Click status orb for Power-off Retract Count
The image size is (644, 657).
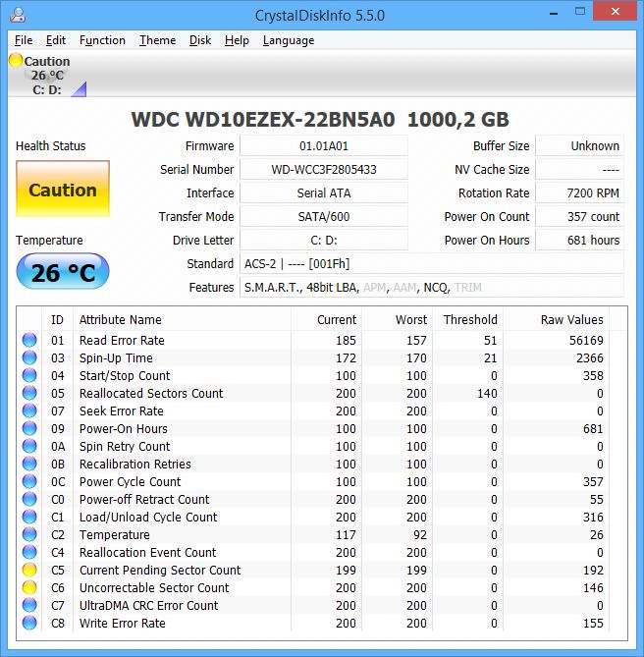[29, 499]
